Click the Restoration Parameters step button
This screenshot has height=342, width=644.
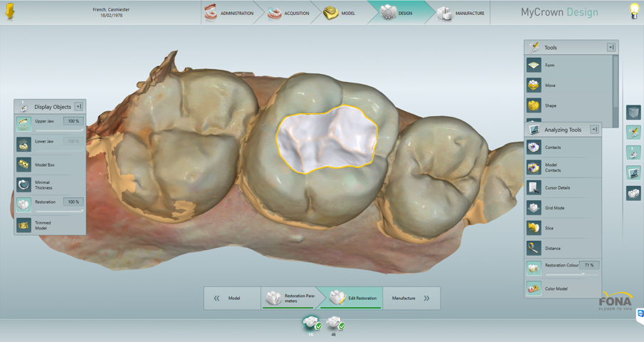(291, 299)
